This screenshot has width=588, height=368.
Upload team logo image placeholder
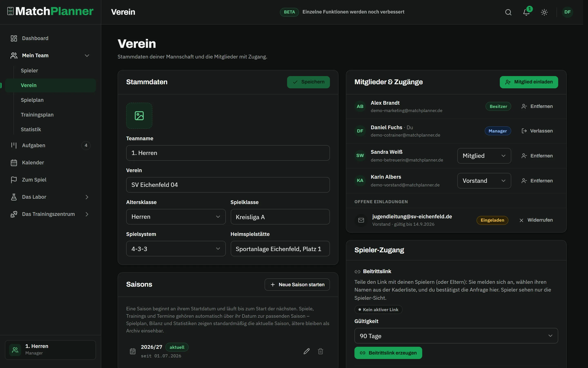click(x=139, y=116)
